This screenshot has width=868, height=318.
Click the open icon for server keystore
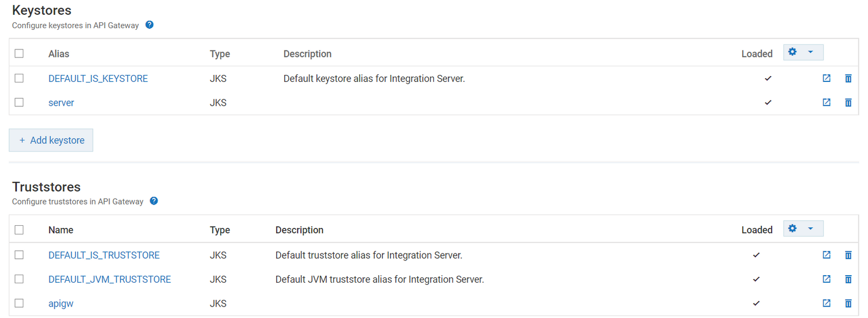coord(826,103)
